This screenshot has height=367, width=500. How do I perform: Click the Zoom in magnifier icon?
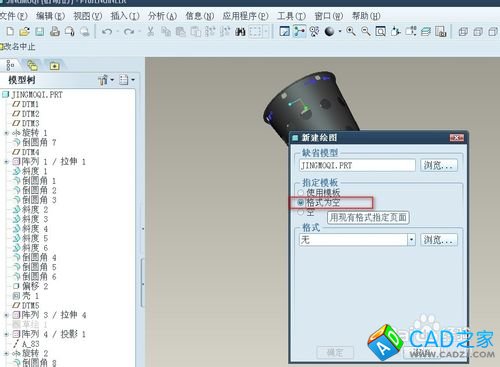[x=351, y=32]
